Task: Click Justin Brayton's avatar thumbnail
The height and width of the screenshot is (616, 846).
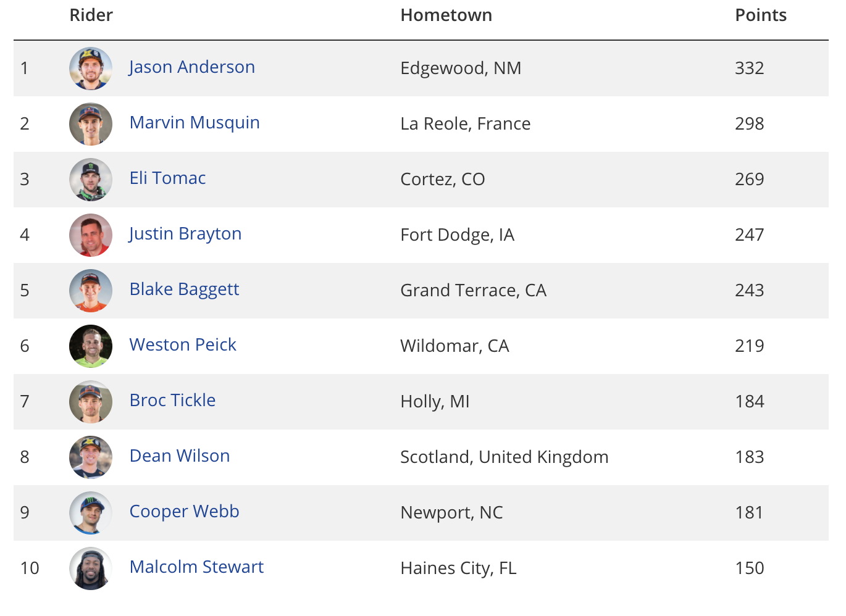Action: [x=91, y=235]
